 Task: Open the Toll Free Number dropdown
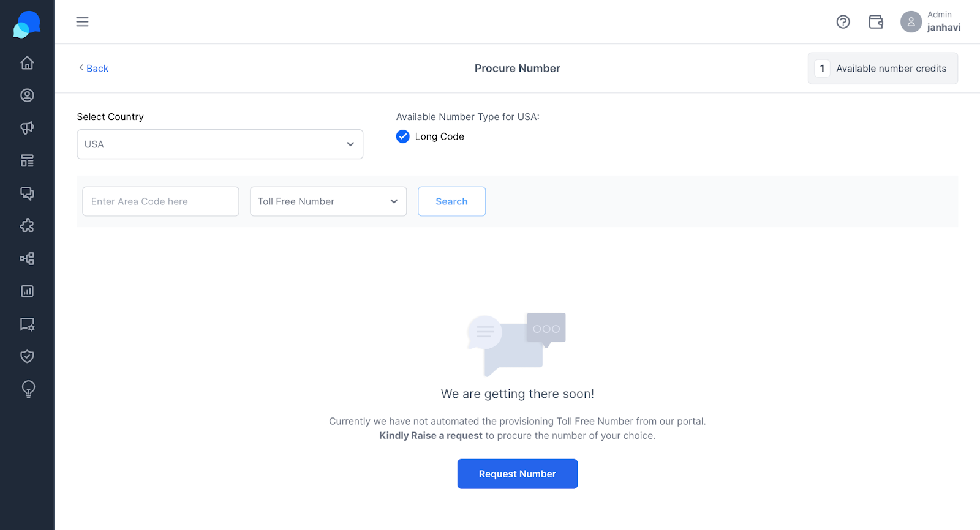328,201
